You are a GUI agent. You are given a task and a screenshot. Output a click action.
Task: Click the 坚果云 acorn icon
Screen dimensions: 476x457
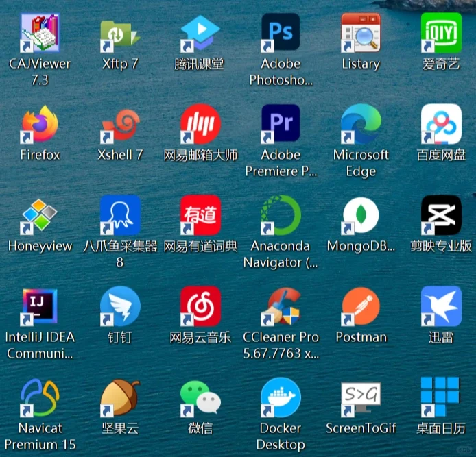[x=120, y=397]
